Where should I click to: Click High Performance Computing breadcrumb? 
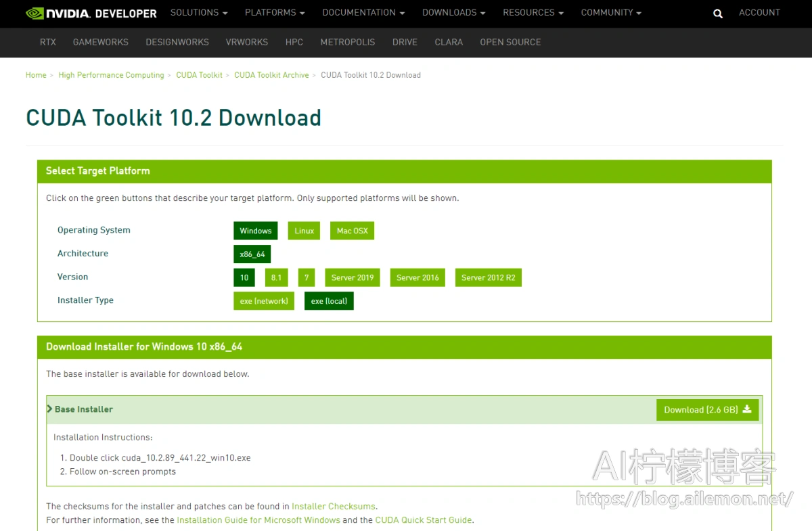111,75
